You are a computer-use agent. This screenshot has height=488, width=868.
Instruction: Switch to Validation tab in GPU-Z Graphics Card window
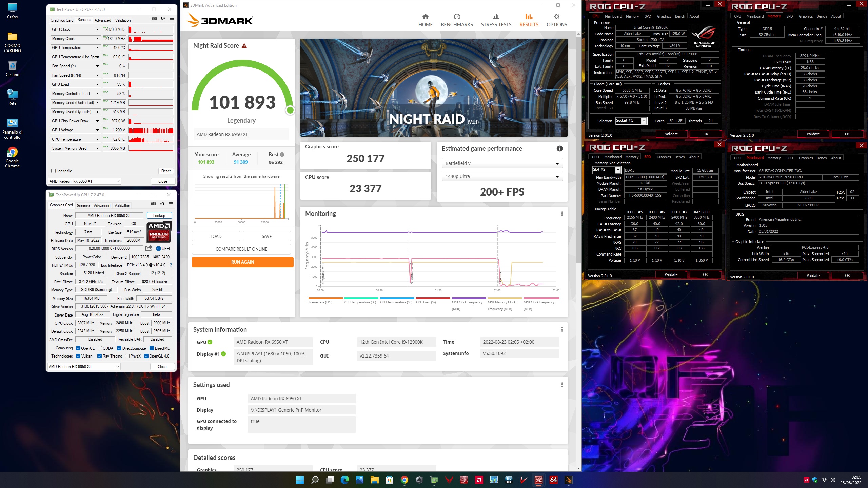(x=122, y=206)
